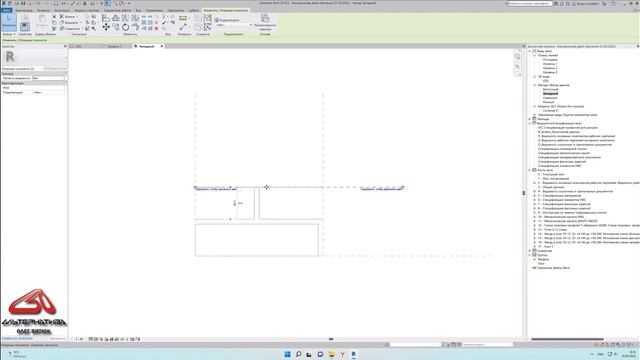Select Связанные файлы Revit in browser

(553, 268)
